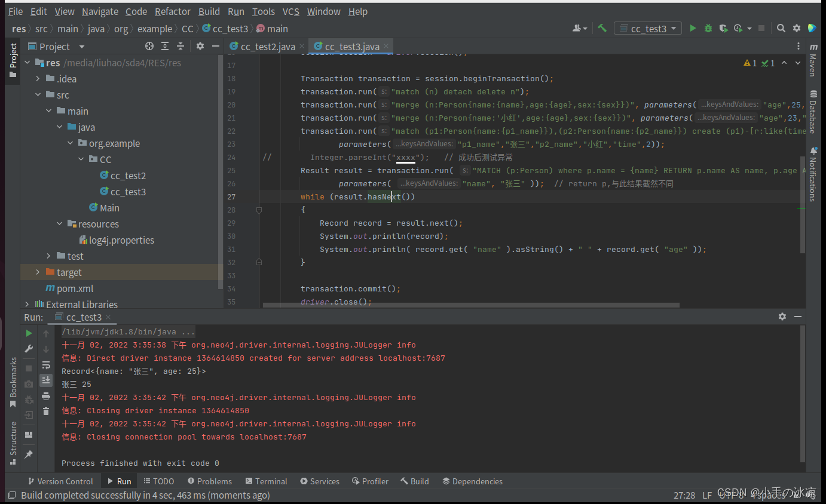Open run configuration wrench in Run panel
This screenshot has height=504, width=826.
pos(29,349)
